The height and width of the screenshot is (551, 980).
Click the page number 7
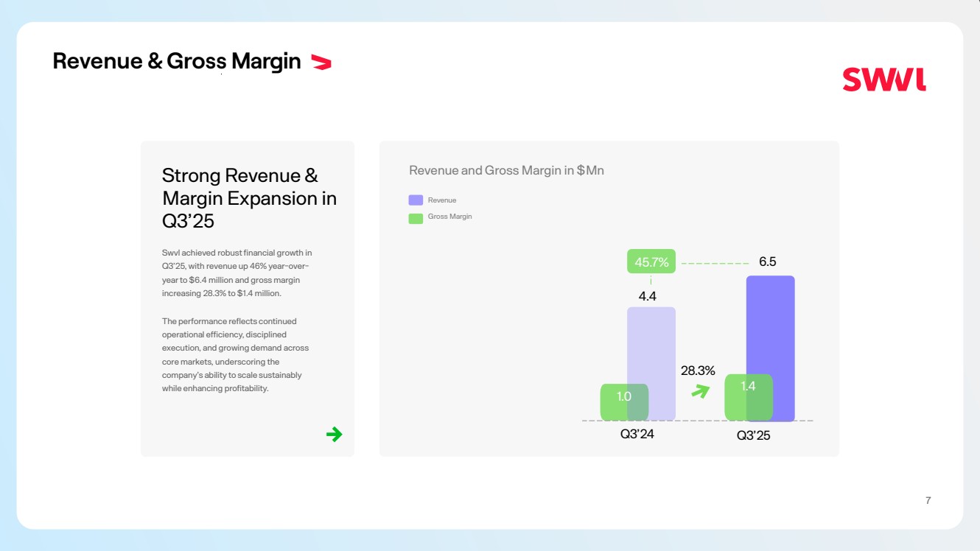928,501
